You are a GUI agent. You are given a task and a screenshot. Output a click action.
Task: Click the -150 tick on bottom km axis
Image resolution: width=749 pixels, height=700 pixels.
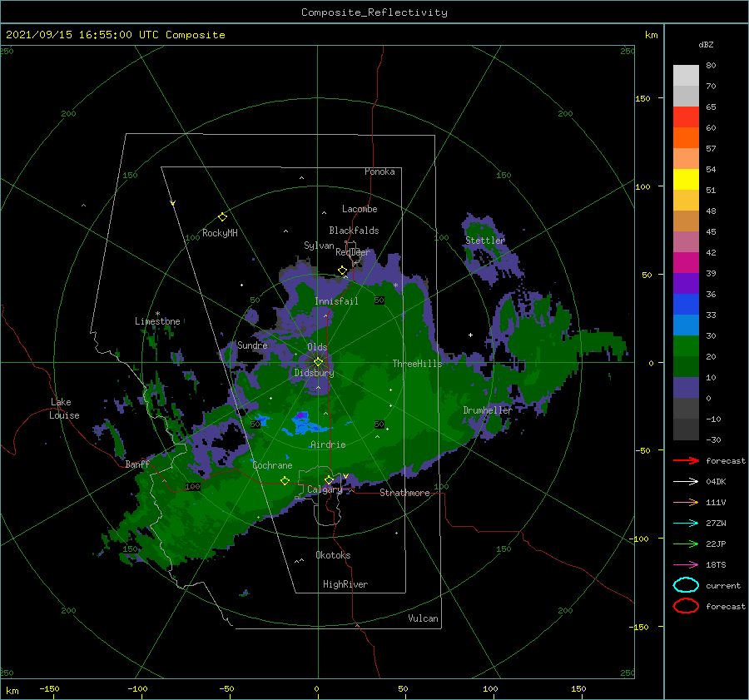49,688
